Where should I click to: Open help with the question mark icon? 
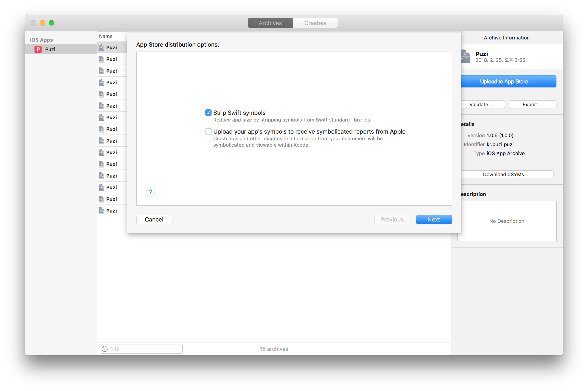[x=150, y=192]
